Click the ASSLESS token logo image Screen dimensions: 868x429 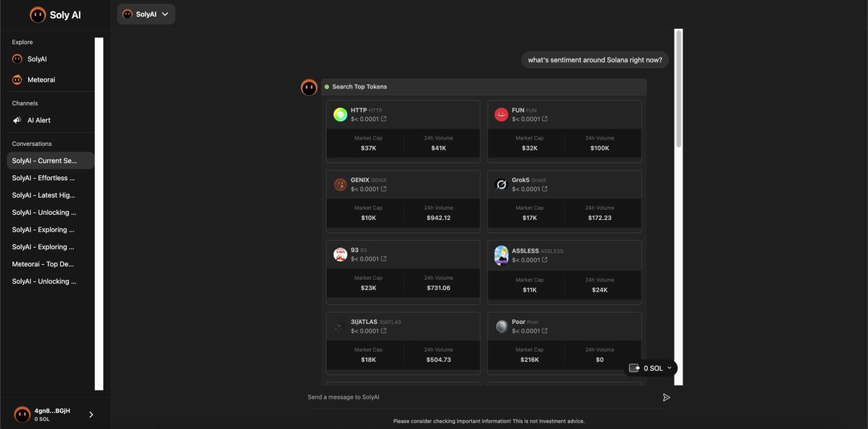[x=501, y=255]
